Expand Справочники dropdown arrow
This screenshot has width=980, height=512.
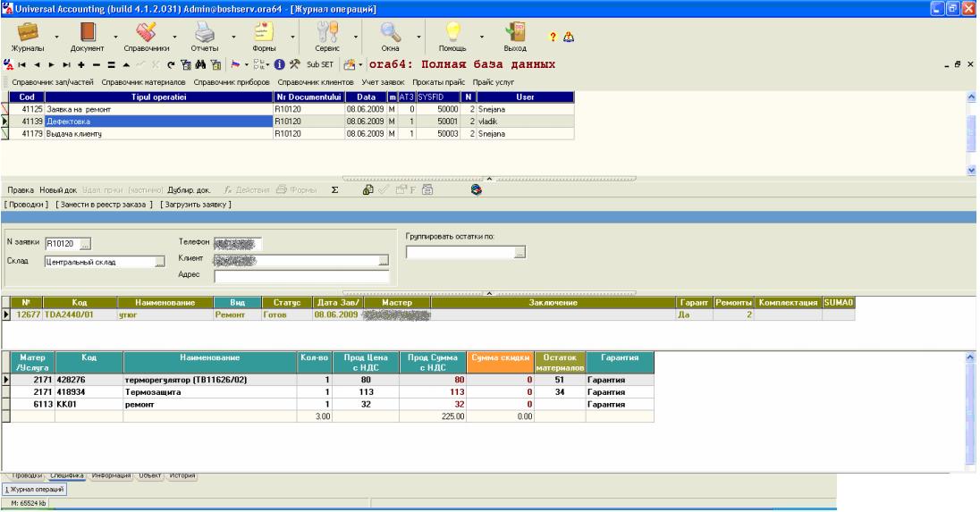pyautogui.click(x=174, y=37)
